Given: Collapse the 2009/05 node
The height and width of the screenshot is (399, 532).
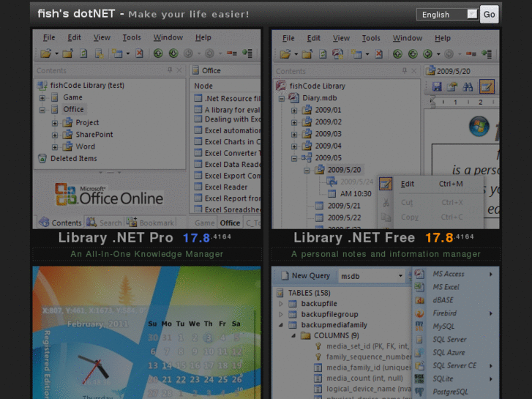Looking at the screenshot, I should [294, 158].
